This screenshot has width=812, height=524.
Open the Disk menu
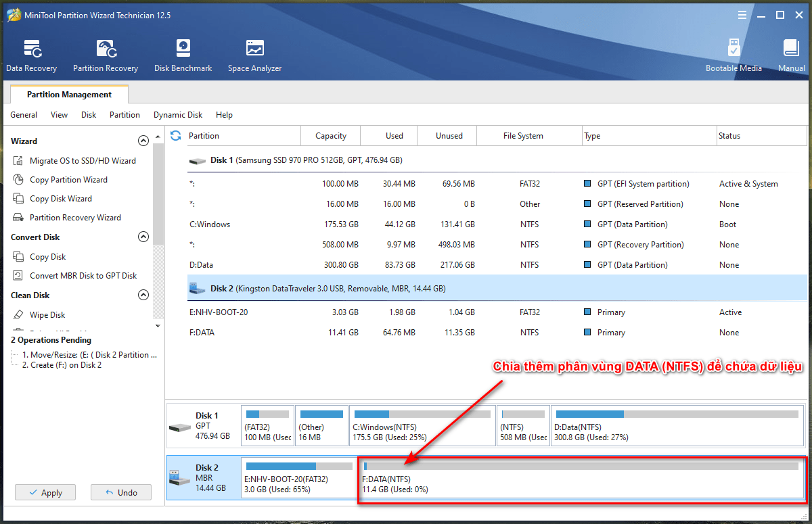point(89,115)
